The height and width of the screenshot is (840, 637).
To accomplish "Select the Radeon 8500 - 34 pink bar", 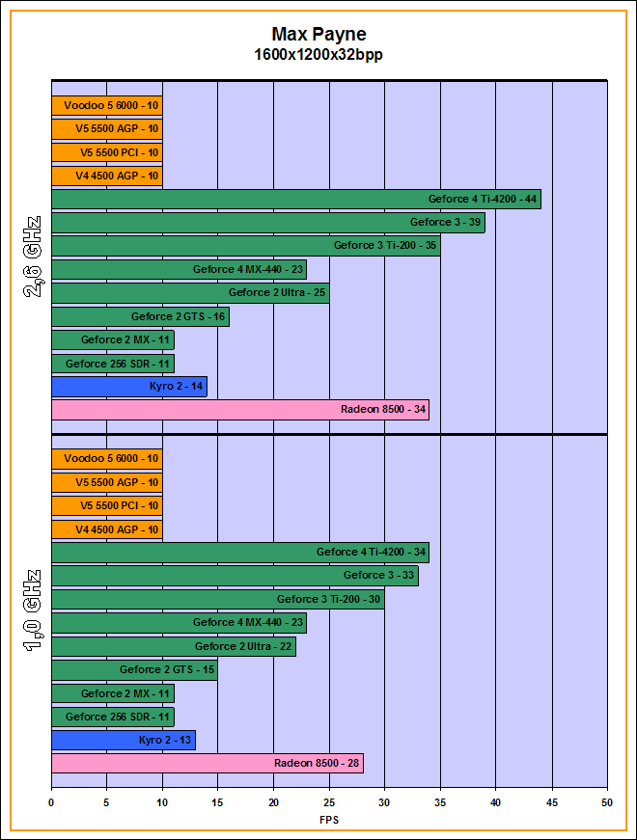I will (x=239, y=410).
